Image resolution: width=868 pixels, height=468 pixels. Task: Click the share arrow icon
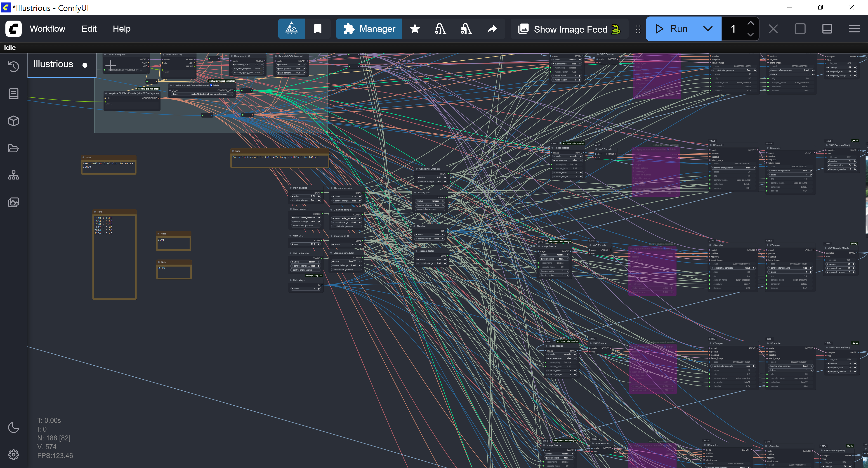pyautogui.click(x=492, y=29)
